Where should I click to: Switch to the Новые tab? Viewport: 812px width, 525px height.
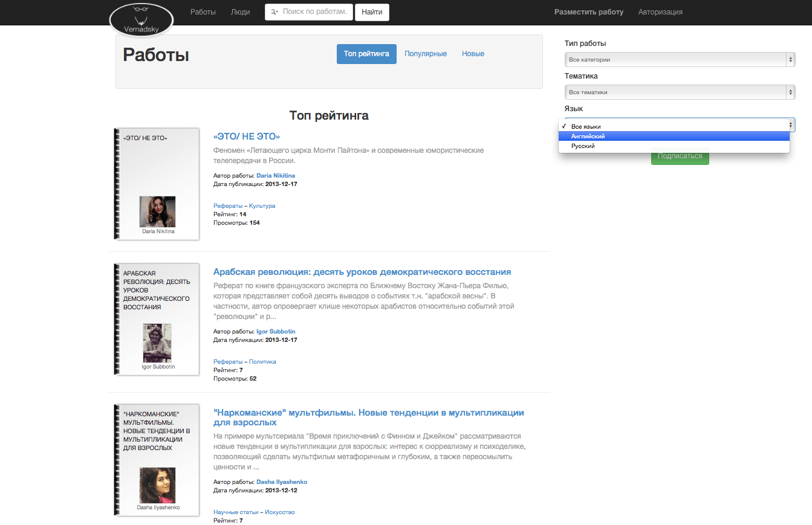[473, 54]
